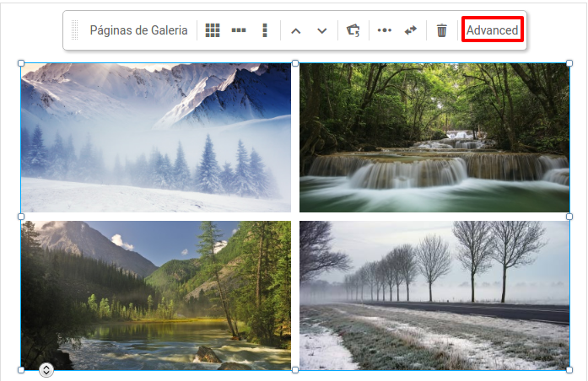Select the Páginas de Galeria block label
The image size is (588, 381).
point(138,30)
